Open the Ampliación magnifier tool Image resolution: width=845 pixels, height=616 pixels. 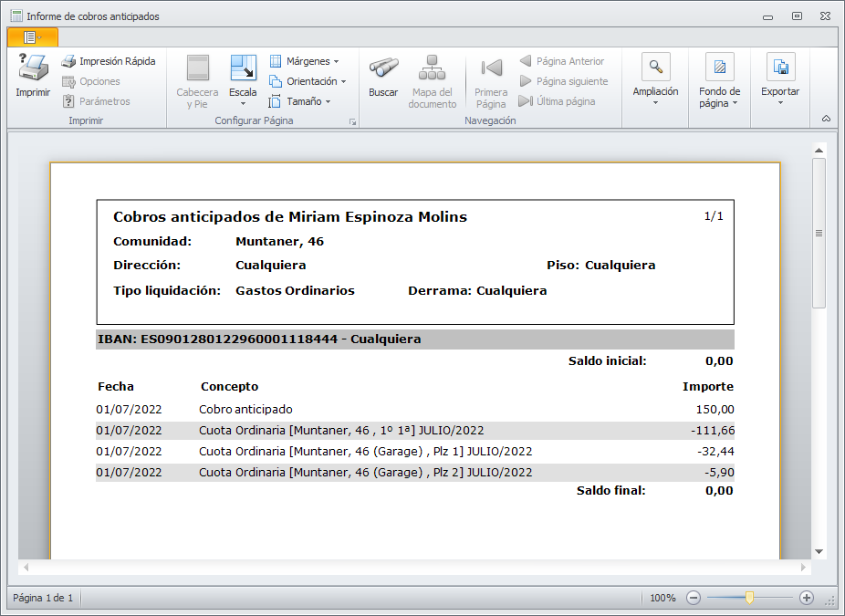(x=655, y=68)
